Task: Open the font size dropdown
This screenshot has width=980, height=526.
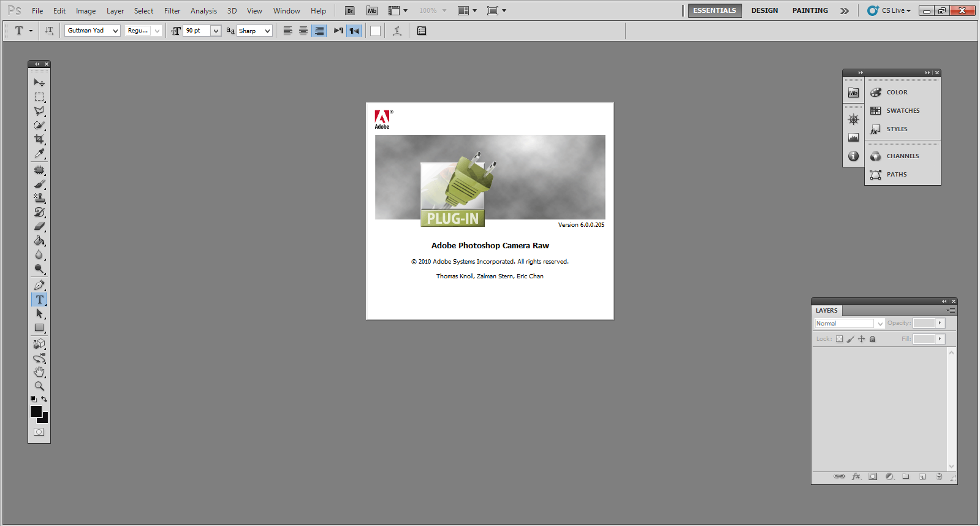Action: click(216, 31)
